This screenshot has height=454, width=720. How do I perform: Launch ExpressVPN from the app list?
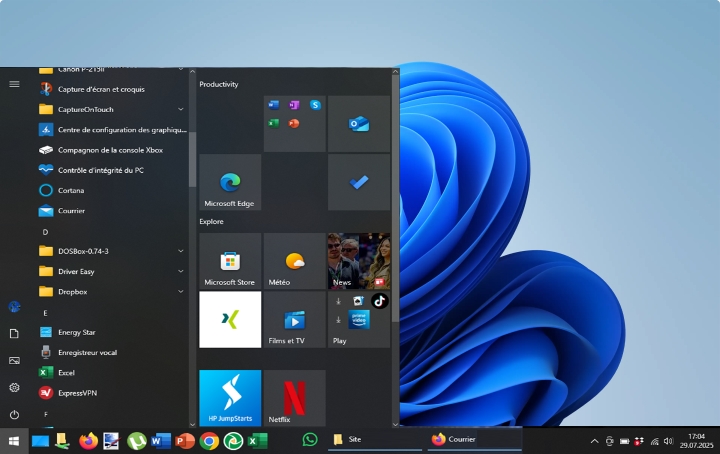click(112, 392)
